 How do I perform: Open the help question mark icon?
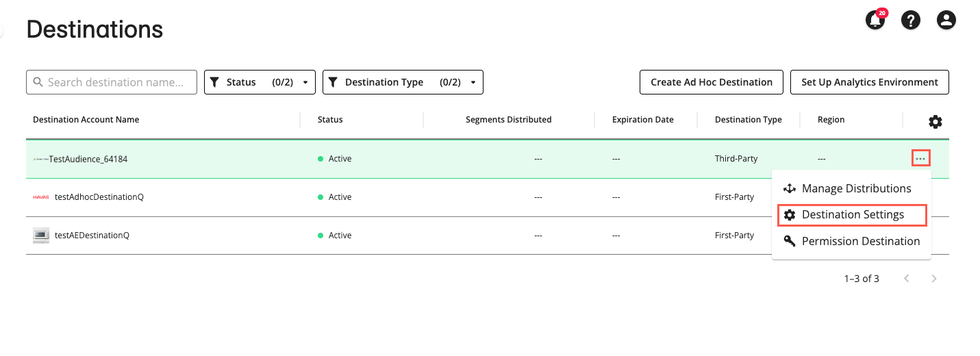(x=910, y=21)
